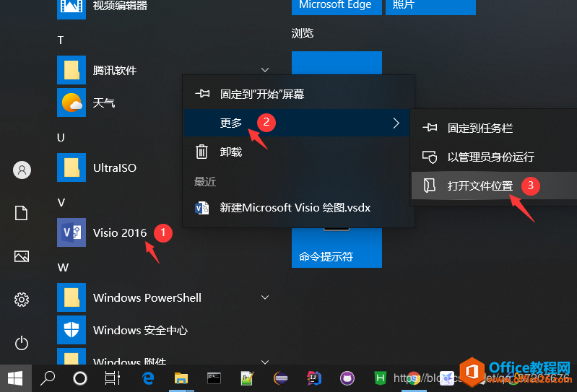Open the Windows Start button

point(15,378)
